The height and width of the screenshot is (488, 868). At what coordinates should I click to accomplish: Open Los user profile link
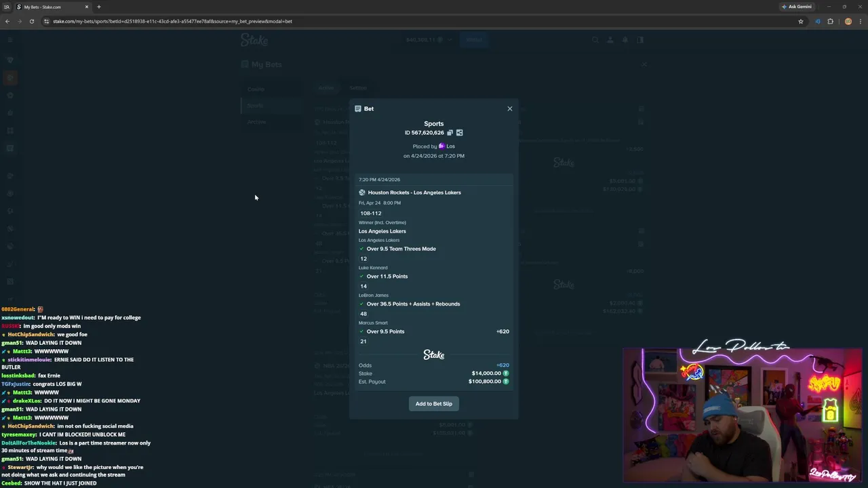[x=450, y=146]
